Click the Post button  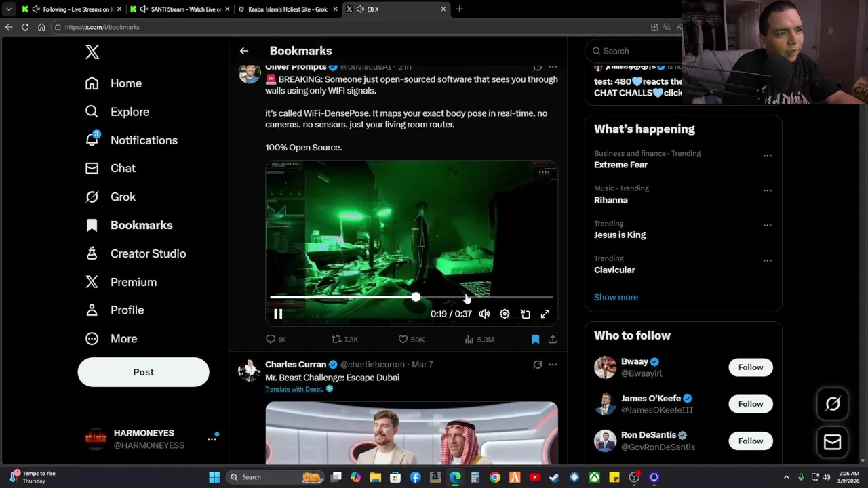click(x=143, y=372)
